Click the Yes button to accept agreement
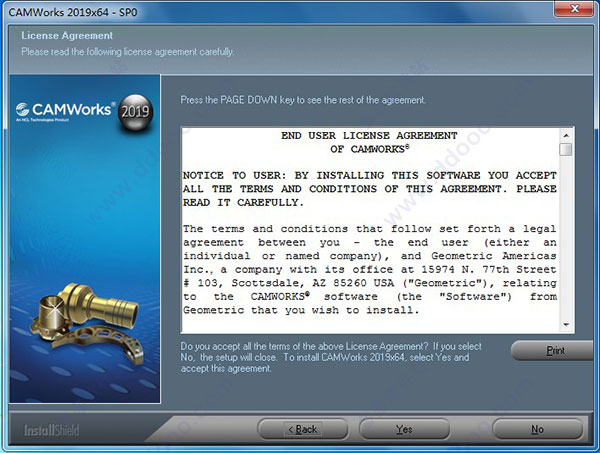This screenshot has height=453, width=600. (404, 429)
